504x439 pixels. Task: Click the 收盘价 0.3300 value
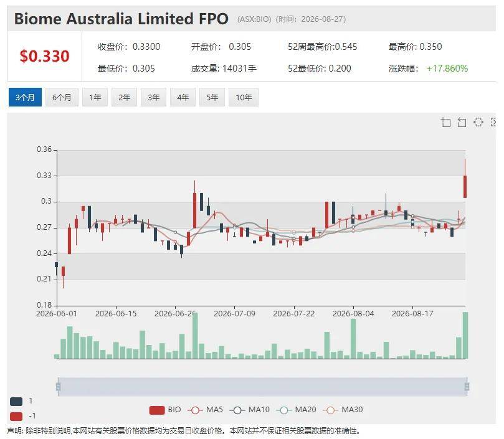pos(146,47)
